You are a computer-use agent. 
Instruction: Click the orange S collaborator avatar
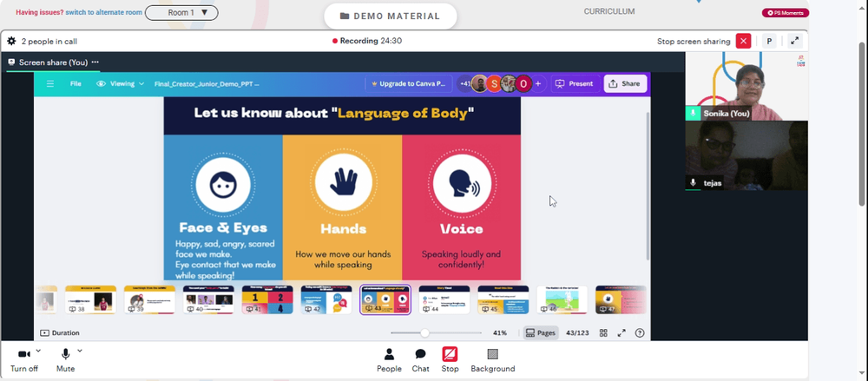[x=493, y=83]
